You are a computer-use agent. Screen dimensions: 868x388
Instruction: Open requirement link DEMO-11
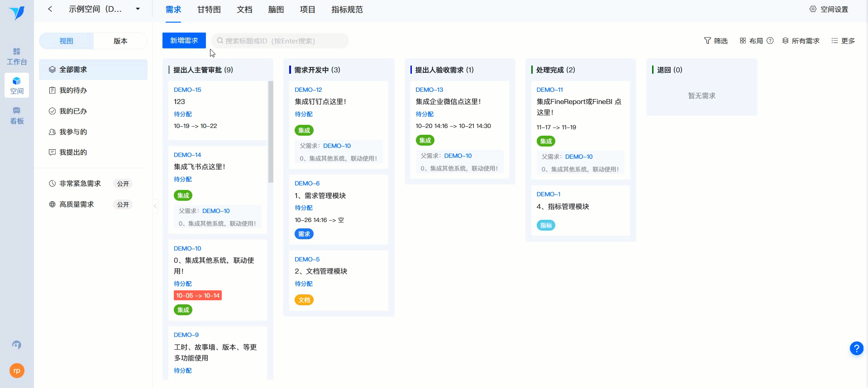[x=549, y=90]
